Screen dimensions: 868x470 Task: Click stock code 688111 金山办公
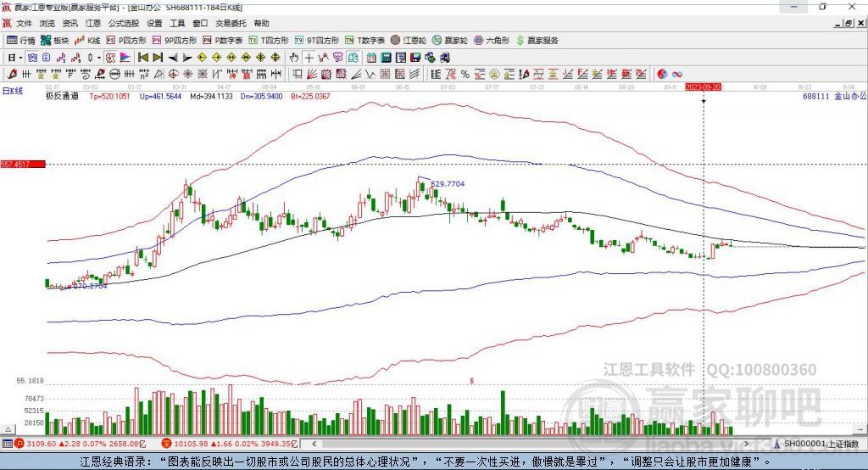point(835,97)
